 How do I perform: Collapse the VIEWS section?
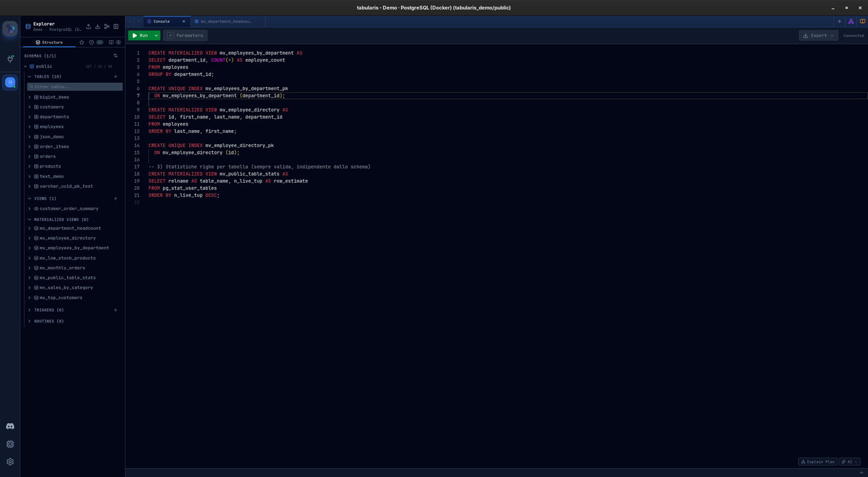coord(30,198)
